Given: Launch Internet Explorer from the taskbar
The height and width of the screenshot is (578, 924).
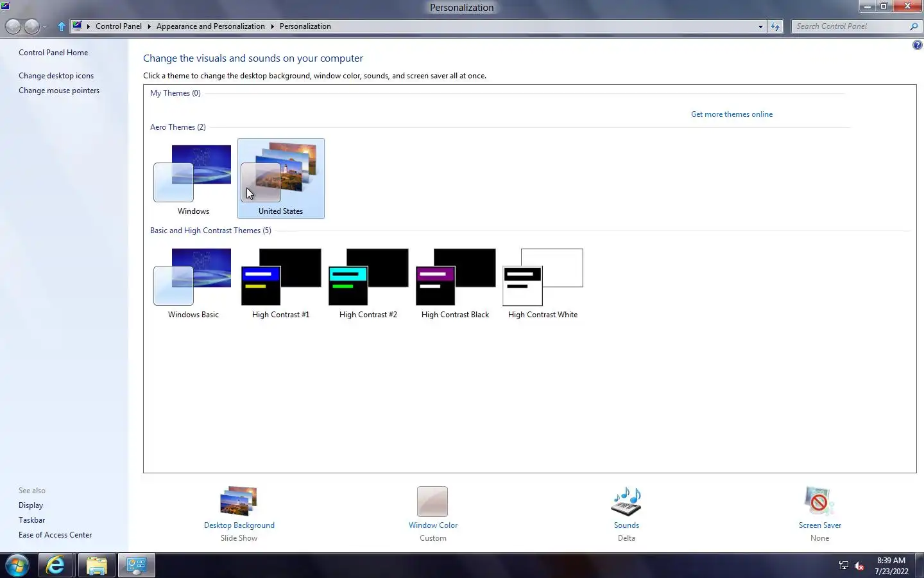Looking at the screenshot, I should [56, 566].
